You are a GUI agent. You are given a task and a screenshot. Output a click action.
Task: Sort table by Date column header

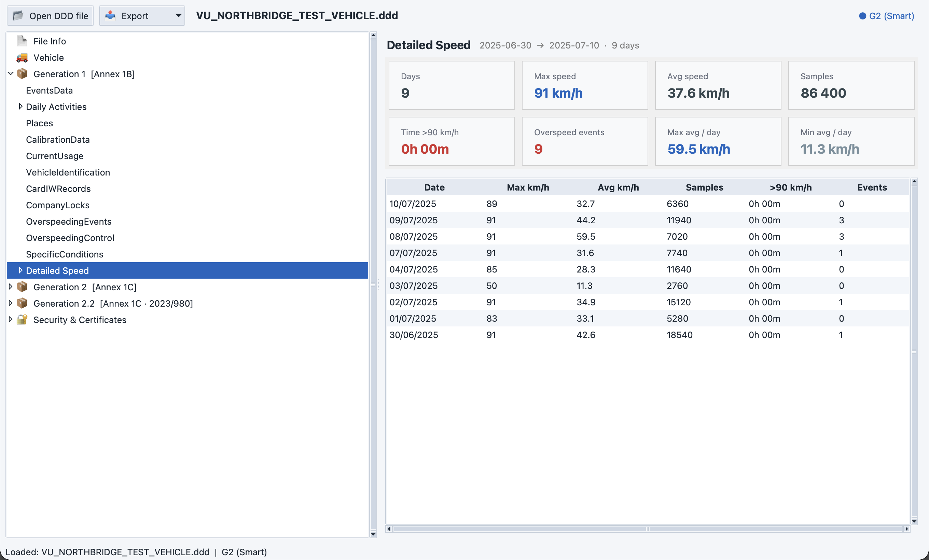point(434,187)
